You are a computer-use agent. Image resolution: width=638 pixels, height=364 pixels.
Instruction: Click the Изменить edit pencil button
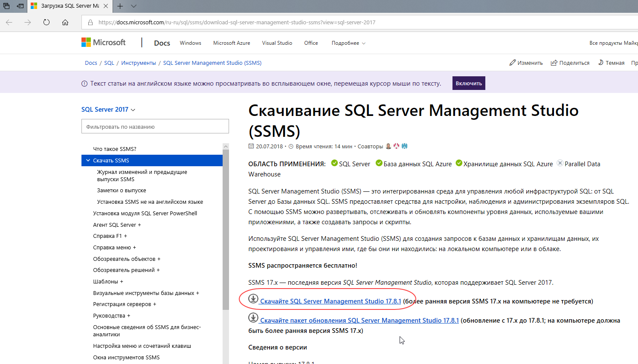(526, 63)
